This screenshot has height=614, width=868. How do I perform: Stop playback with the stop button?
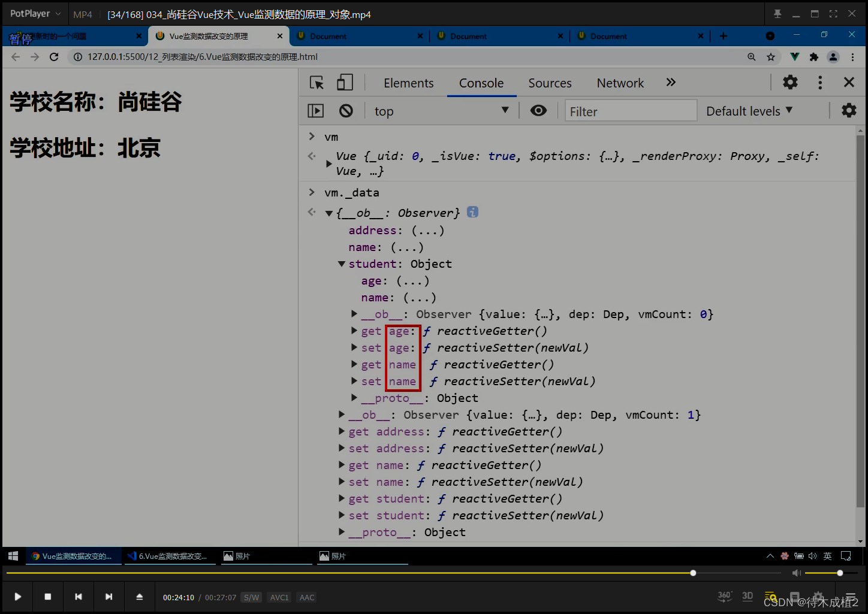pyautogui.click(x=48, y=597)
